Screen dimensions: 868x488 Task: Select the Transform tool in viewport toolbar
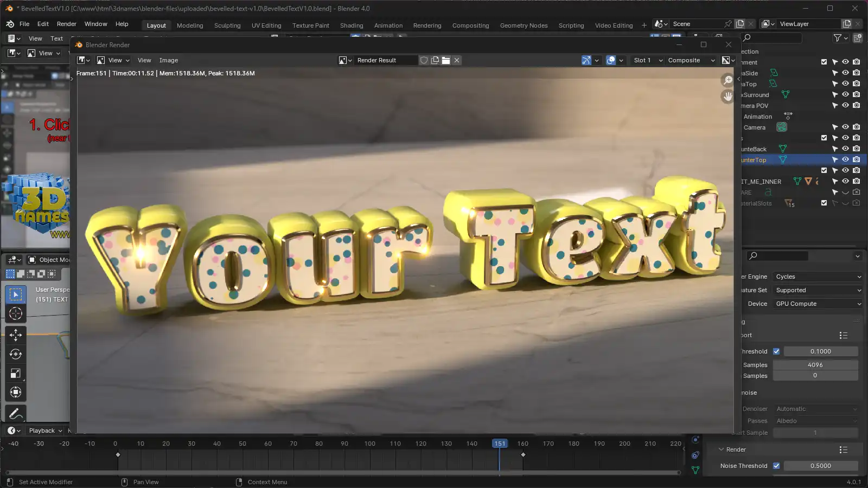[x=16, y=392]
